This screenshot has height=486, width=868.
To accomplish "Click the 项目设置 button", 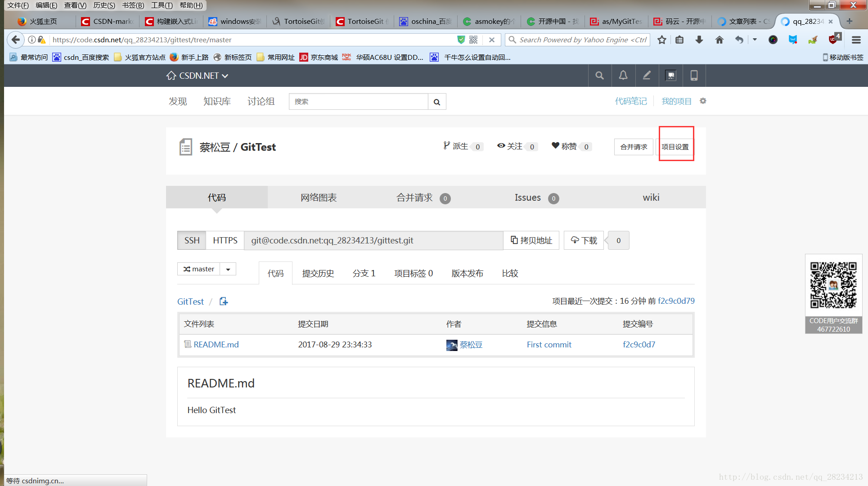I will pos(675,147).
